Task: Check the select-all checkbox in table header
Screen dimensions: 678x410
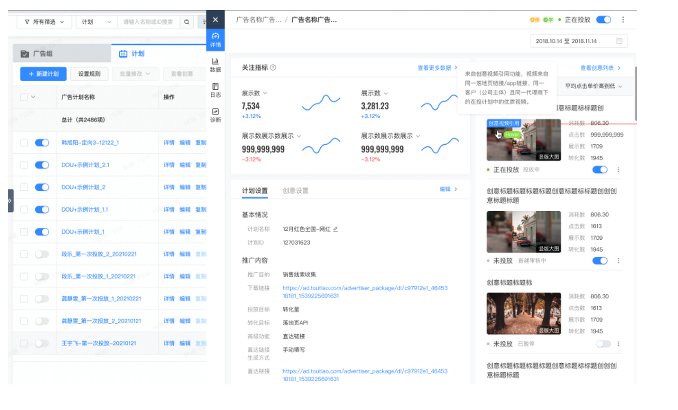Action: tap(24, 97)
